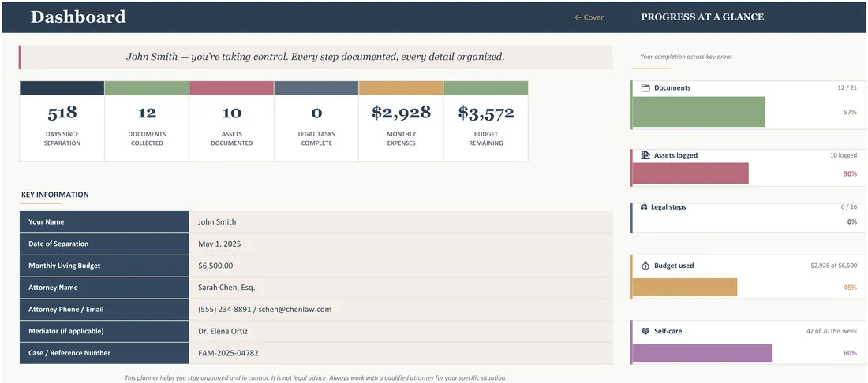The width and height of the screenshot is (868, 383).
Task: Edit the Attorney Name field Sarah Chen, Esq.
Action: (x=401, y=288)
